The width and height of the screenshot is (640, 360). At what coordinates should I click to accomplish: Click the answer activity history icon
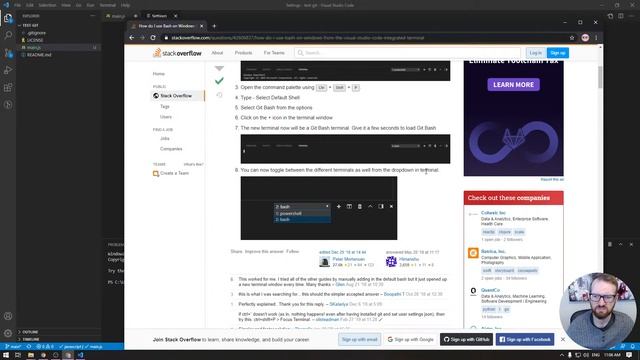(x=219, y=95)
